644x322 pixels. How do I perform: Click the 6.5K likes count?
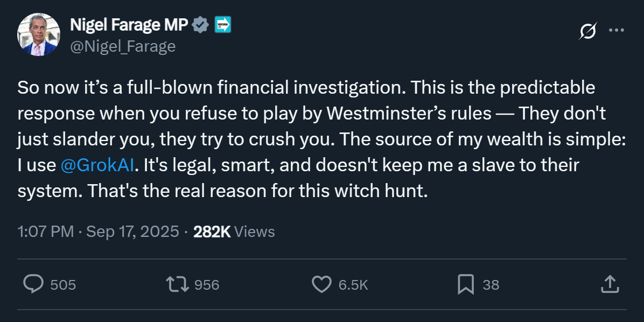pyautogui.click(x=353, y=285)
